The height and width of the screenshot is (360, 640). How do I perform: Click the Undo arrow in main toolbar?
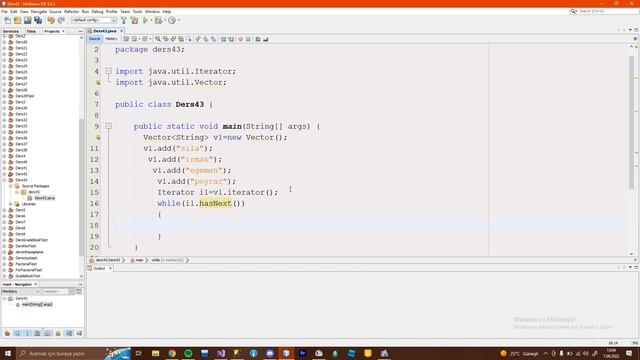(51, 20)
